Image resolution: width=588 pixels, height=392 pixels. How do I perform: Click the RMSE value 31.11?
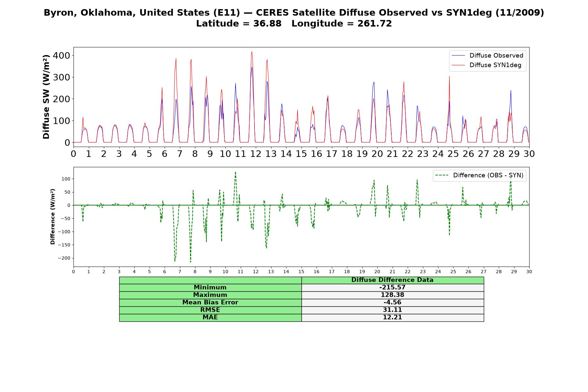(392, 310)
